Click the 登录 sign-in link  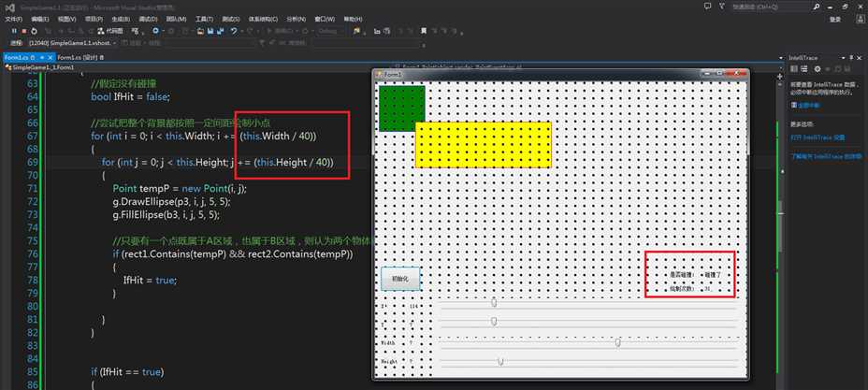coord(835,19)
